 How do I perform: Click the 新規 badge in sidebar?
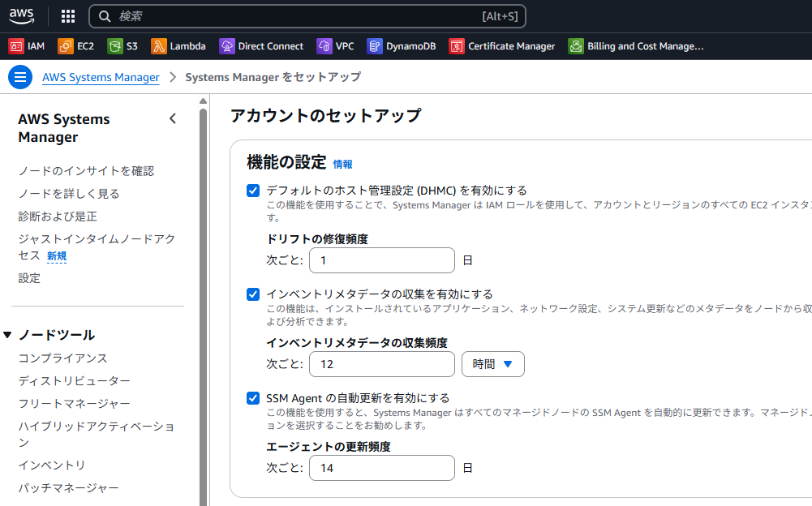click(57, 256)
